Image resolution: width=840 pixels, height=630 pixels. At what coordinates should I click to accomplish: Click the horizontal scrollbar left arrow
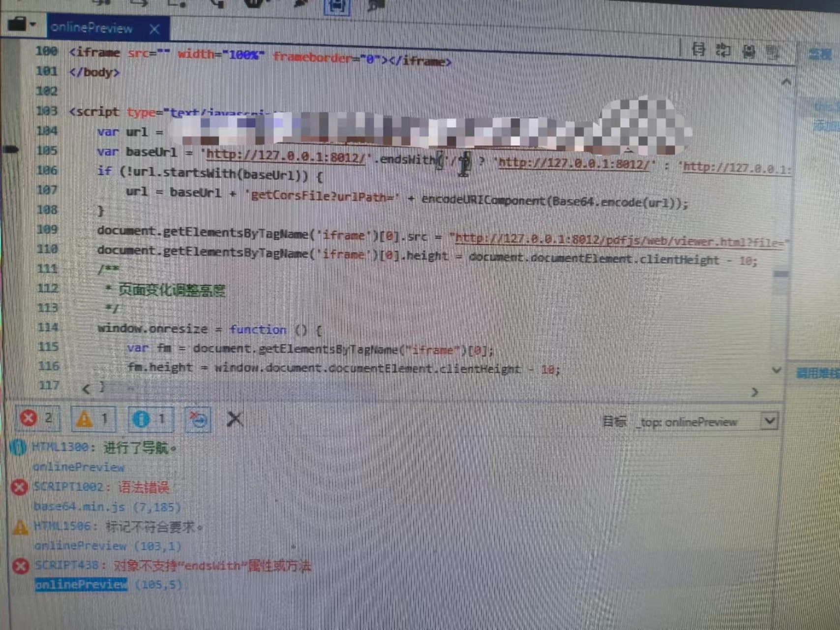(86, 389)
